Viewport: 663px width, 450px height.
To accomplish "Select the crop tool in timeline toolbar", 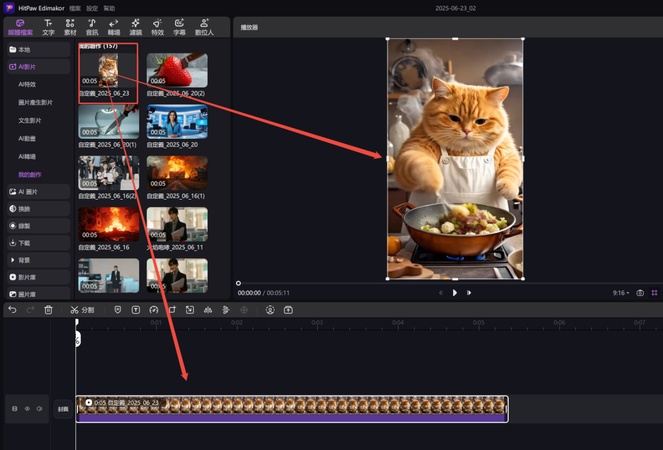I will tap(173, 310).
